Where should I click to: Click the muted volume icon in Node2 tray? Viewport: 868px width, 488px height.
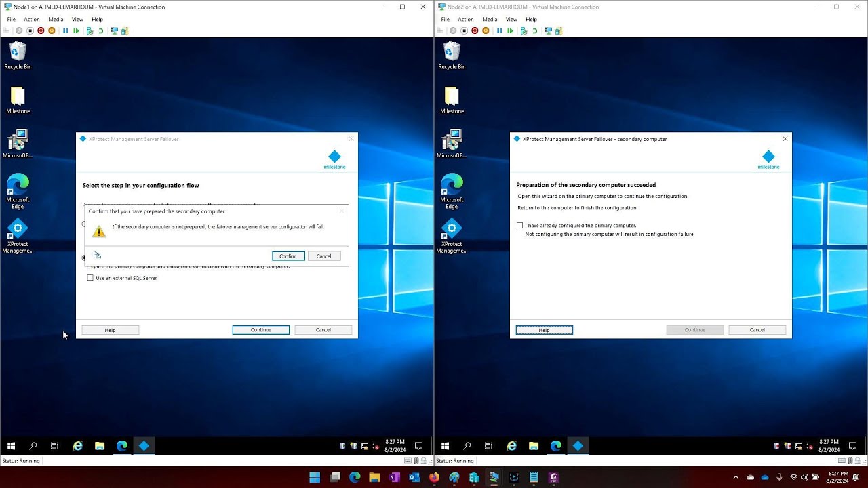(x=810, y=446)
